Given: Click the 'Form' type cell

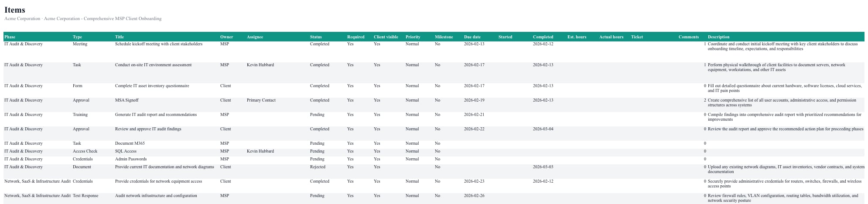Looking at the screenshot, I should [x=78, y=86].
